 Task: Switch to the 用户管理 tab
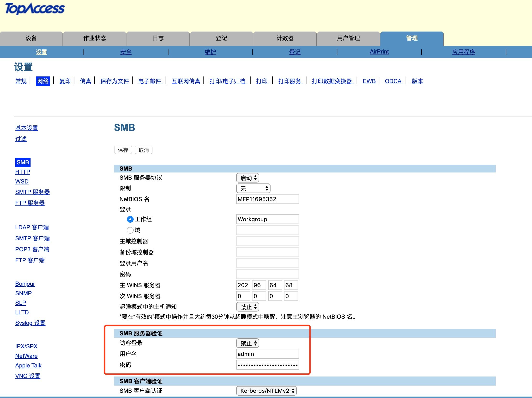point(348,38)
